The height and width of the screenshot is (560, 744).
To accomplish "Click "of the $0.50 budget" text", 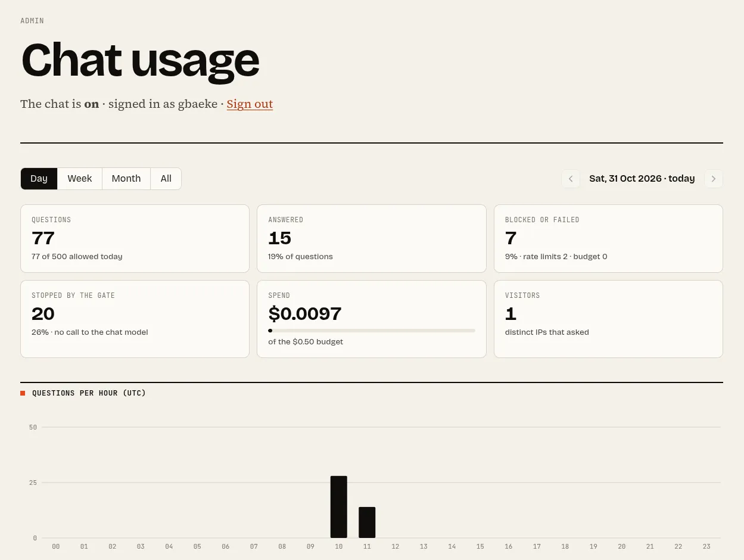I will tap(306, 342).
